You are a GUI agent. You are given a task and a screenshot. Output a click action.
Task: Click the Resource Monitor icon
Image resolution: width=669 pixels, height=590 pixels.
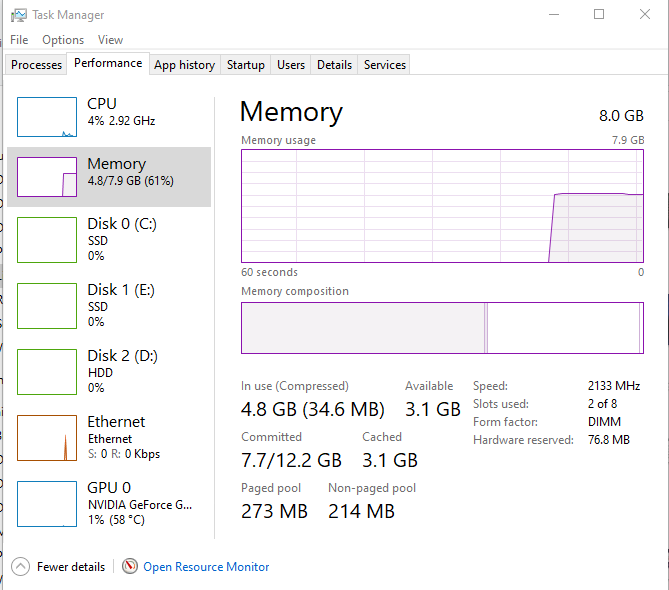[x=130, y=567]
